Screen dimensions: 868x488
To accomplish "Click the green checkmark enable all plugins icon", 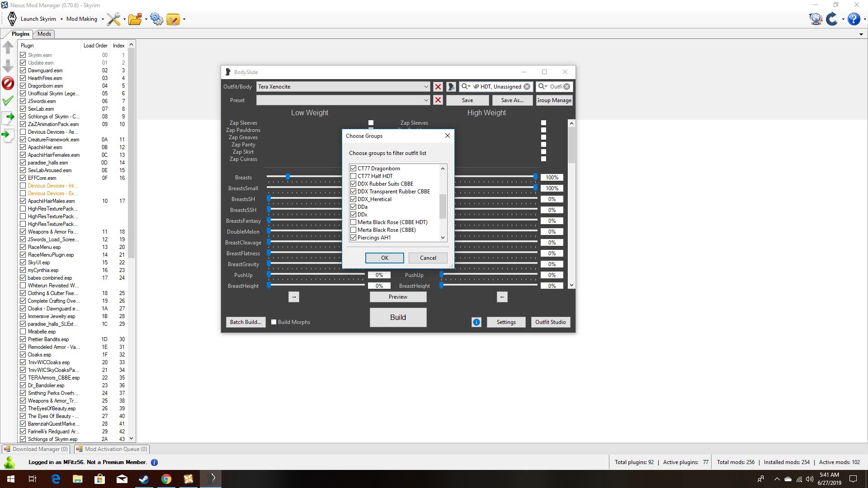I will pyautogui.click(x=8, y=101).
